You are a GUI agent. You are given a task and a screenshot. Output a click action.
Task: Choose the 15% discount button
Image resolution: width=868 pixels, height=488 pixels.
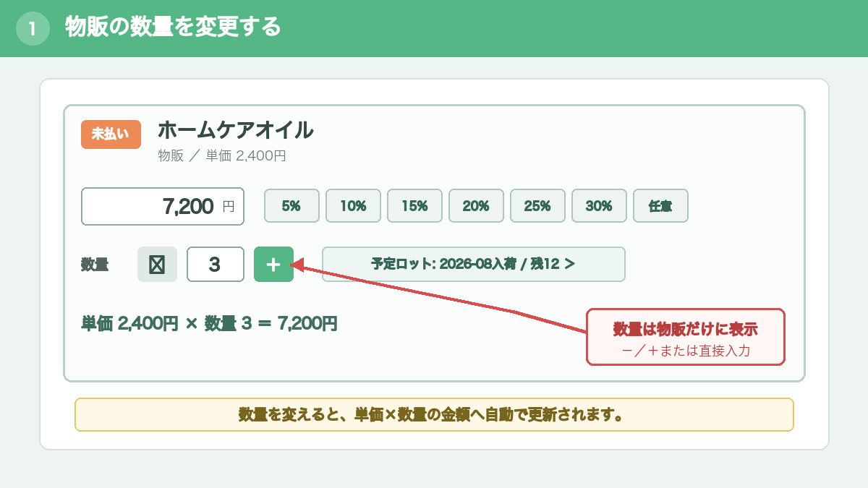pyautogui.click(x=414, y=206)
